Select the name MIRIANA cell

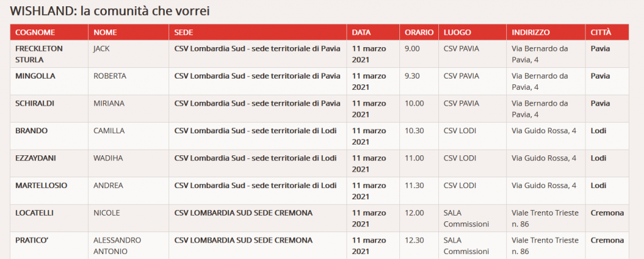(x=109, y=103)
